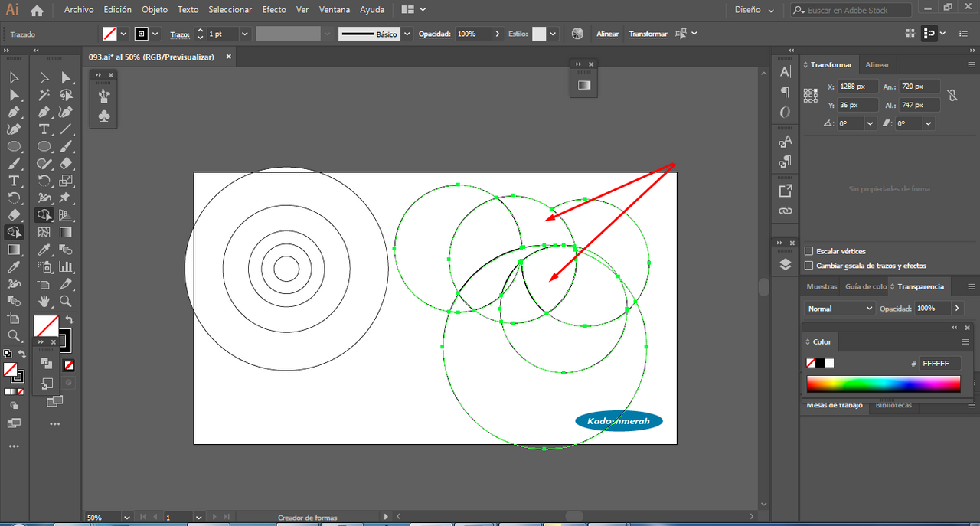Open the Diseño workspace switcher

(754, 10)
